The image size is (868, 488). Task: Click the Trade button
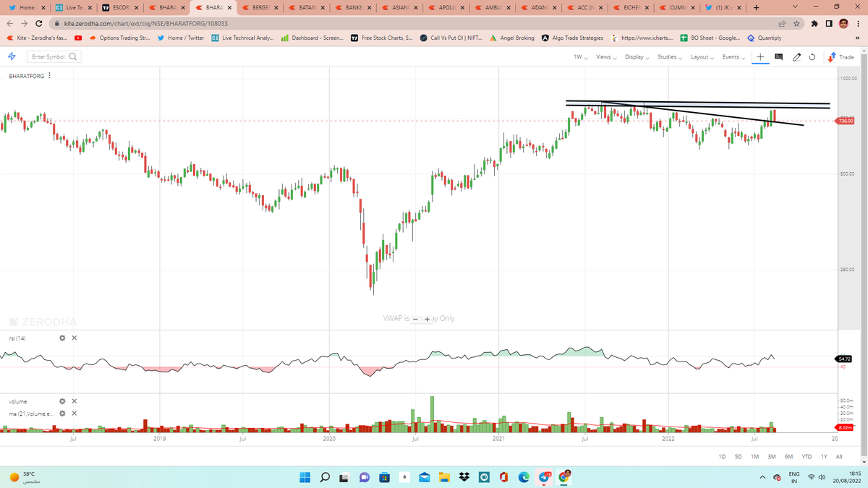[x=841, y=56]
